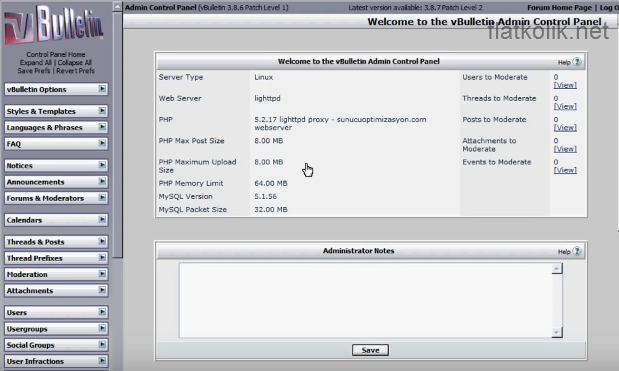Open Usergroups menu label
The height and width of the screenshot is (371, 619).
(x=27, y=329)
